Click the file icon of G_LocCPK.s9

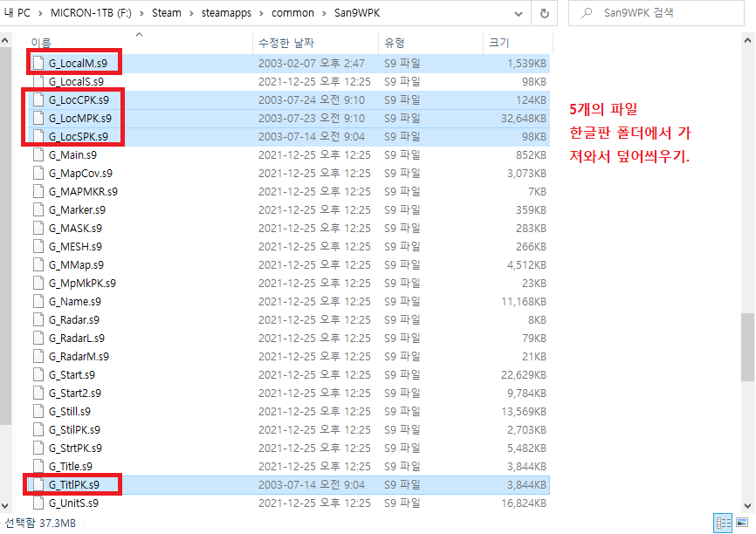[x=38, y=99]
